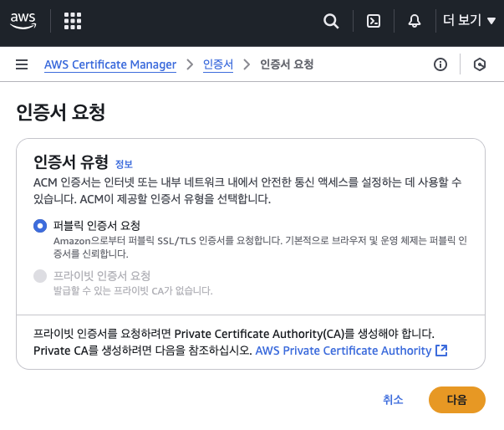504x430 pixels.
Task: Open AWS Private Certificate Authority link
Action: (x=344, y=351)
